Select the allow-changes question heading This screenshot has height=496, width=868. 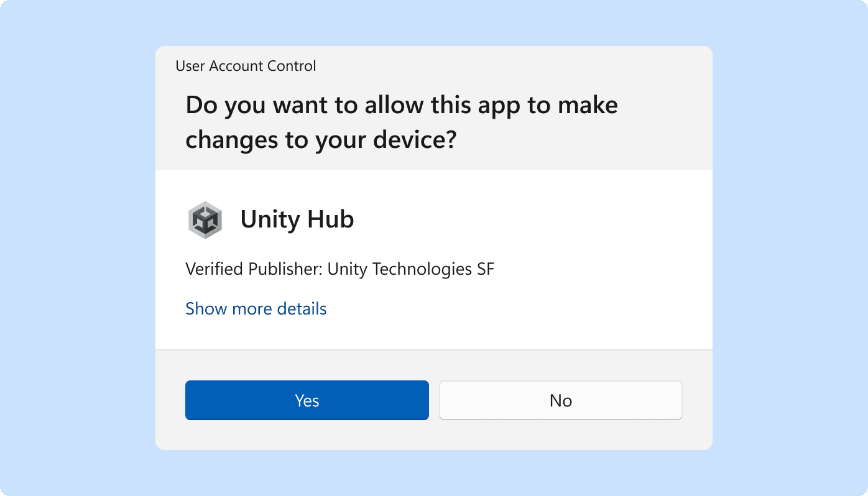[401, 122]
